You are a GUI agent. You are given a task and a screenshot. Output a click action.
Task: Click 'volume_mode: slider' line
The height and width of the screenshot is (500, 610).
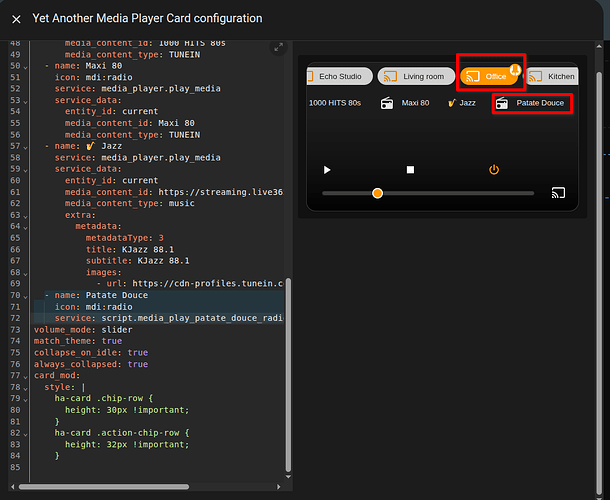click(83, 330)
